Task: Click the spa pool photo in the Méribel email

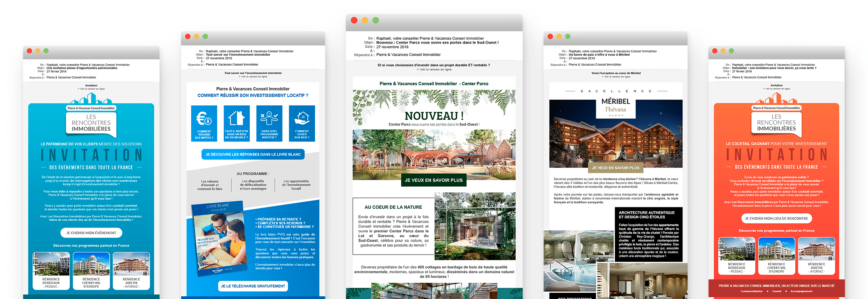Action: click(569, 261)
